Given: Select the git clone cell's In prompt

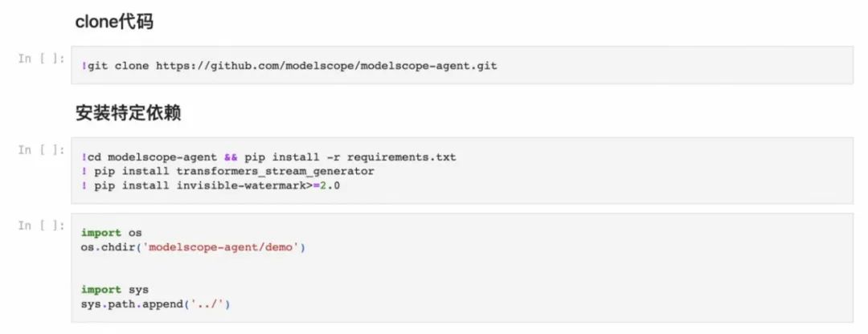Looking at the screenshot, I should click(41, 59).
